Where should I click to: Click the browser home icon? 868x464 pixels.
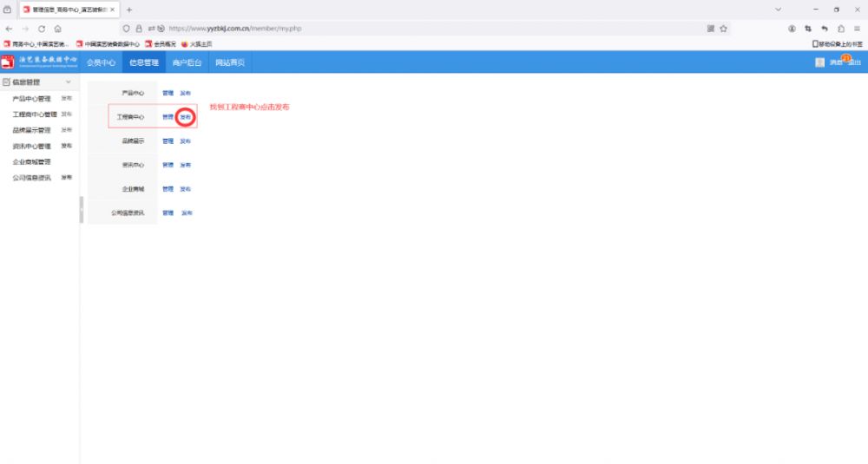(x=57, y=29)
